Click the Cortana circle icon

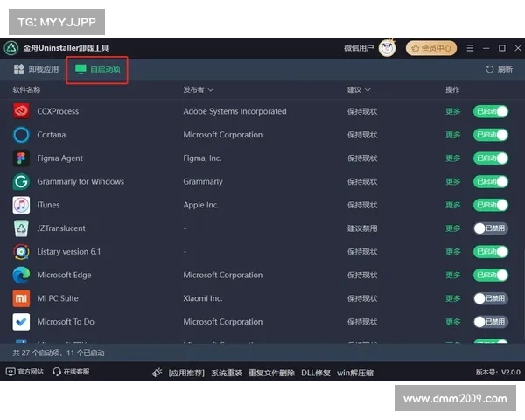[x=21, y=135]
